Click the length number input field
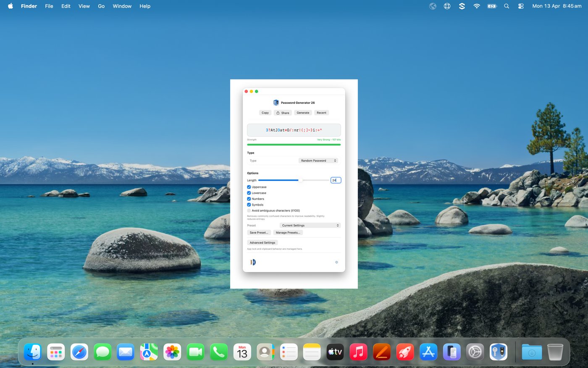Screen dimensions: 588x368 pyautogui.click(x=336, y=180)
